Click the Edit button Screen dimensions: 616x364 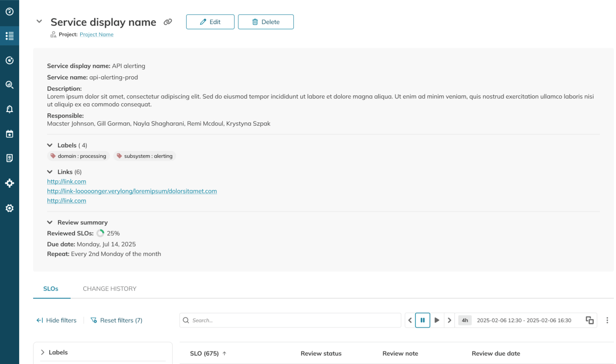coord(210,22)
